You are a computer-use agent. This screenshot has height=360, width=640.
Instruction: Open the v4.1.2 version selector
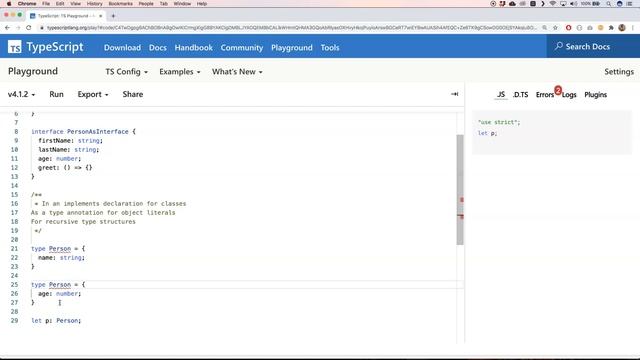pyautogui.click(x=21, y=94)
